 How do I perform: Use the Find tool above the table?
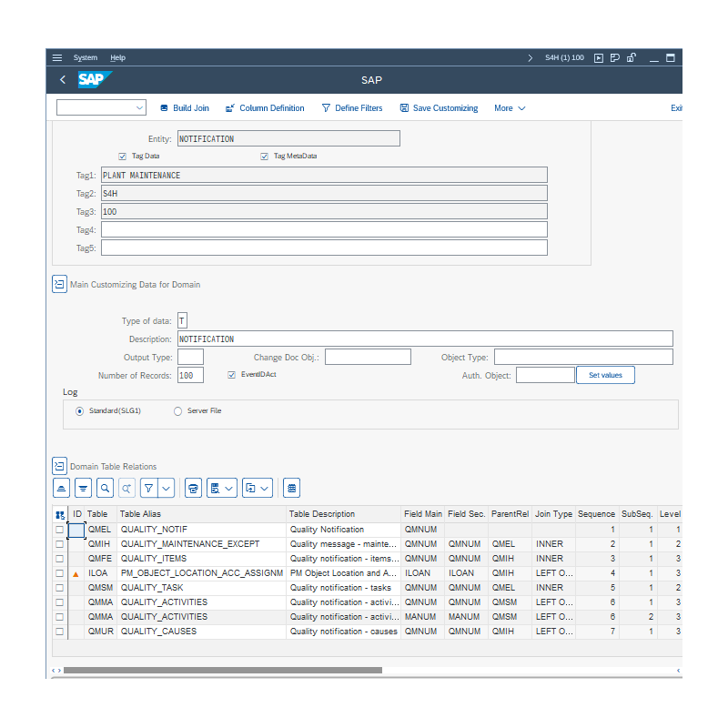coord(105,488)
